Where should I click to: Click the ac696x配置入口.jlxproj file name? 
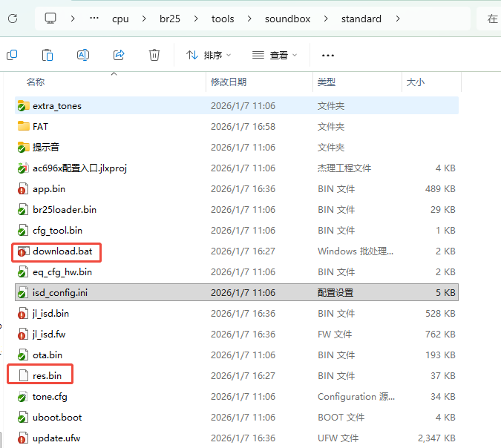coord(80,168)
